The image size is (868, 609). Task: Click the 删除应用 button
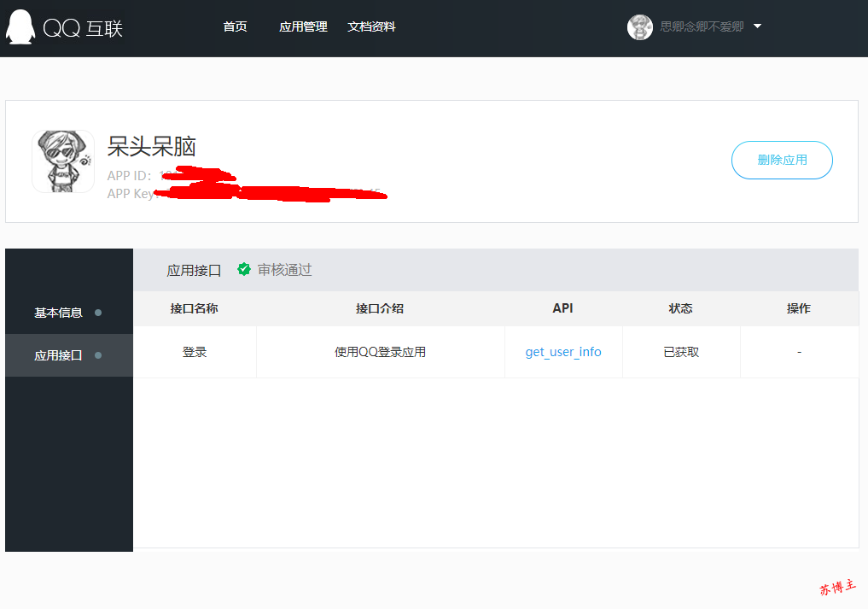pyautogui.click(x=782, y=160)
